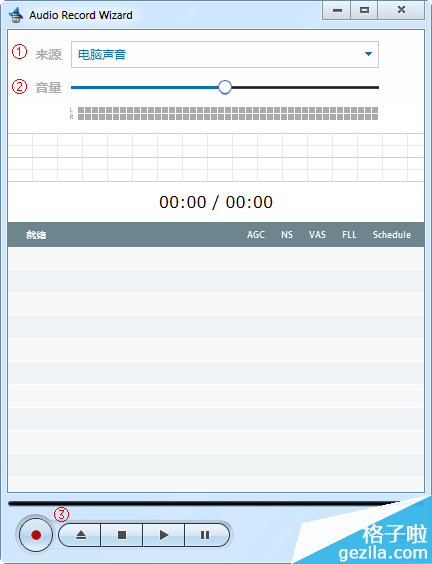Toggle the NS noise suppression option
The image size is (432, 564).
(x=287, y=235)
